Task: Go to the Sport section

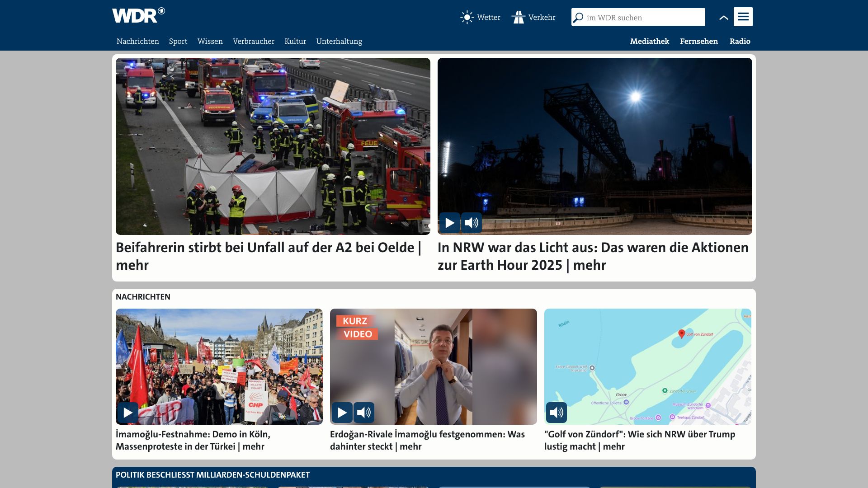Action: pos(178,41)
